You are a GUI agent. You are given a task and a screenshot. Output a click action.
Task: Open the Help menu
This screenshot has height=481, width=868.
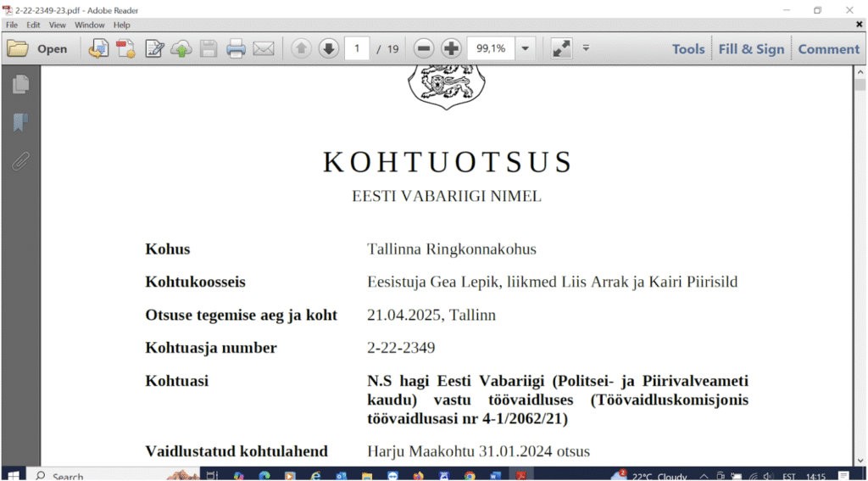pyautogui.click(x=122, y=25)
